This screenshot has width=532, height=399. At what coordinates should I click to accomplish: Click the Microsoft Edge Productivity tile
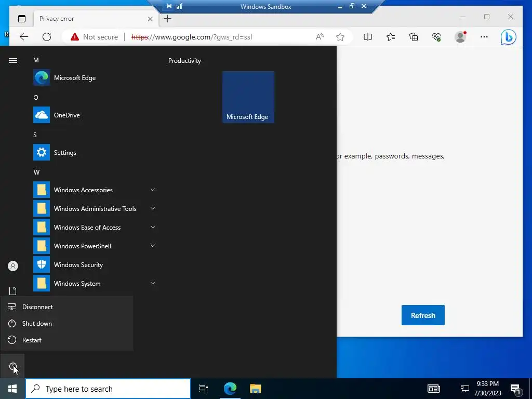248,97
